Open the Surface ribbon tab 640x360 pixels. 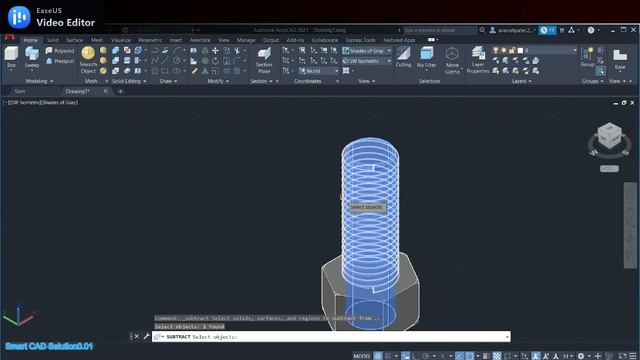point(74,40)
